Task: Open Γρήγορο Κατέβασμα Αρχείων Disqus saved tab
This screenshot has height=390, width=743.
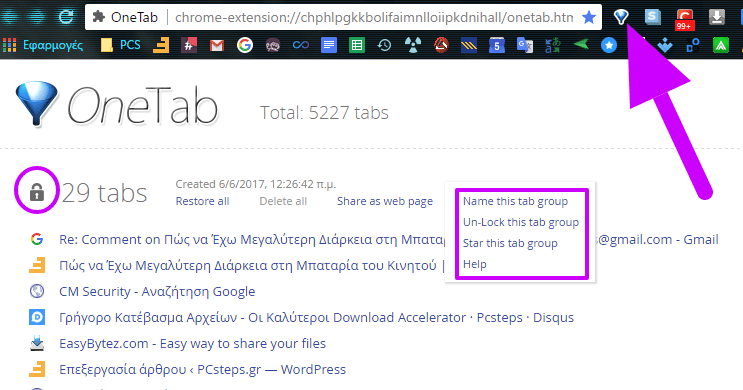Action: point(316,317)
